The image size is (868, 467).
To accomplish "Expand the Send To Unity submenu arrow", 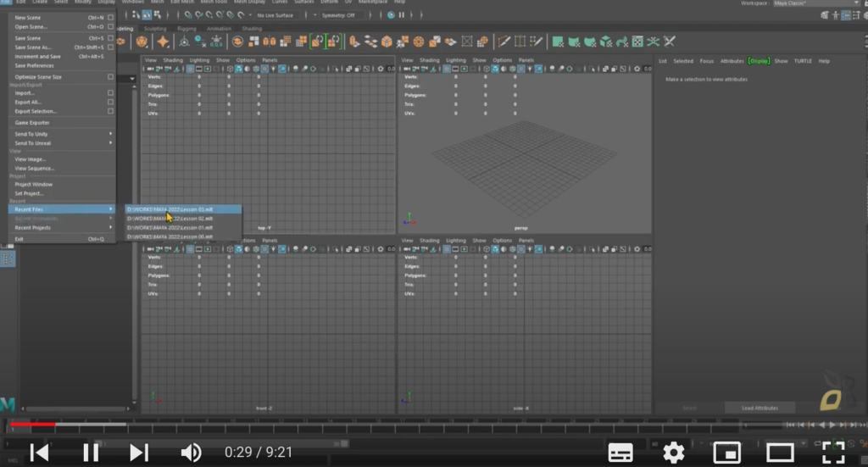I will tap(111, 134).
